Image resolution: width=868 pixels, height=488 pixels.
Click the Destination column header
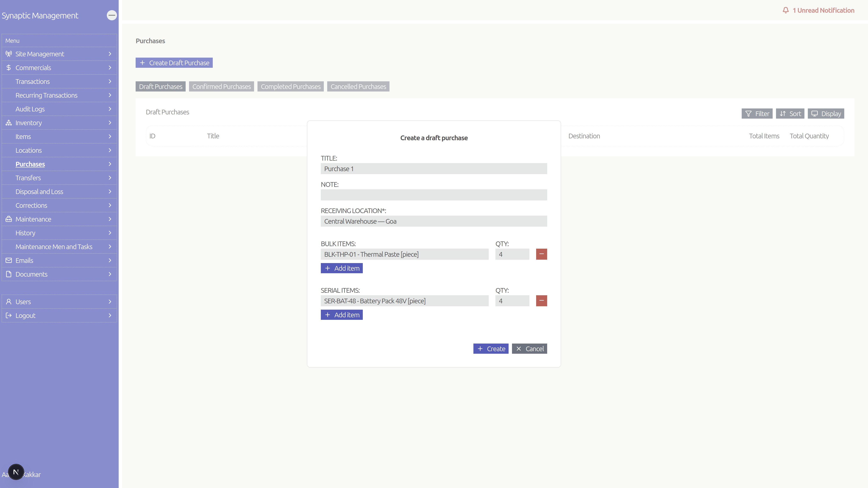pos(584,136)
